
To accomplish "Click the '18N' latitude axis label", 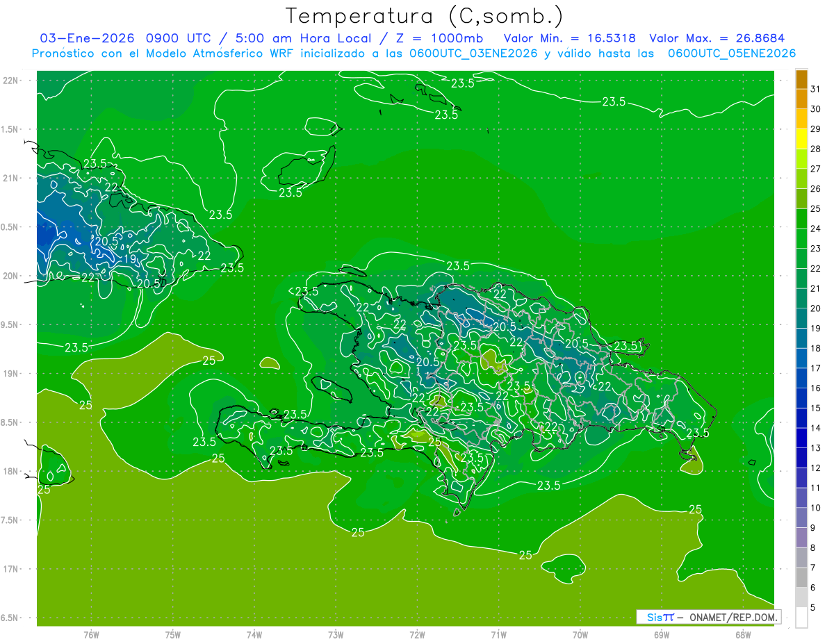I will (10, 471).
